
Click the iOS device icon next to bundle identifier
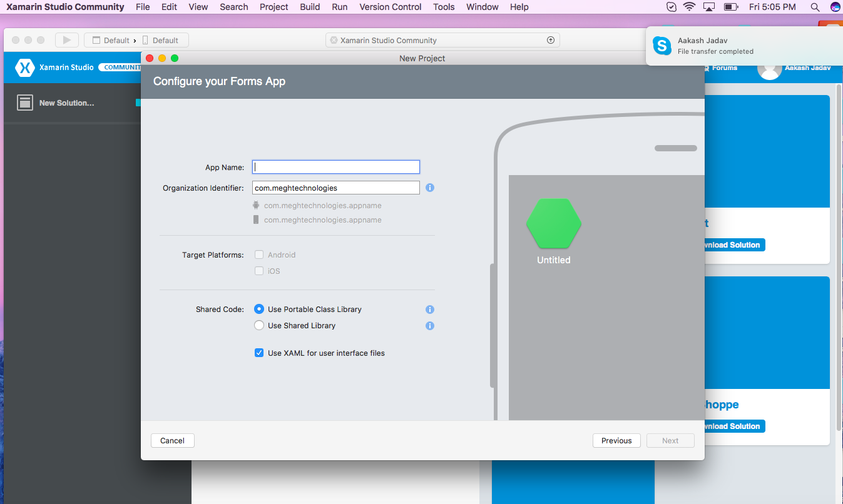[x=256, y=219]
